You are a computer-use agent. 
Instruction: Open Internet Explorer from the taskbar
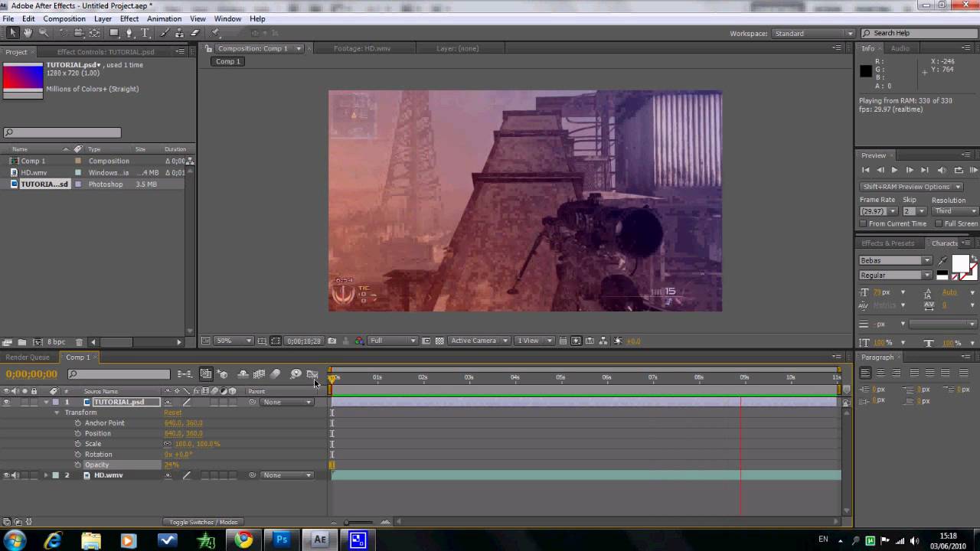(53, 540)
